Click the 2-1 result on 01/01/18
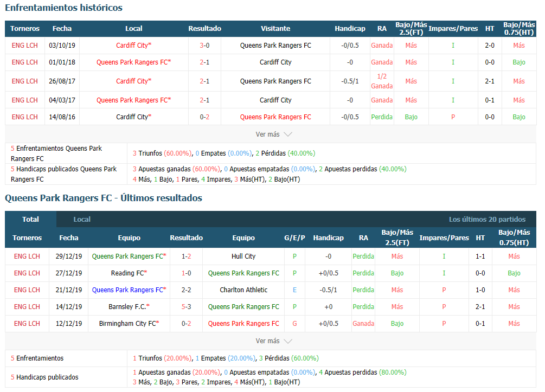The height and width of the screenshot is (392, 545). [x=205, y=62]
